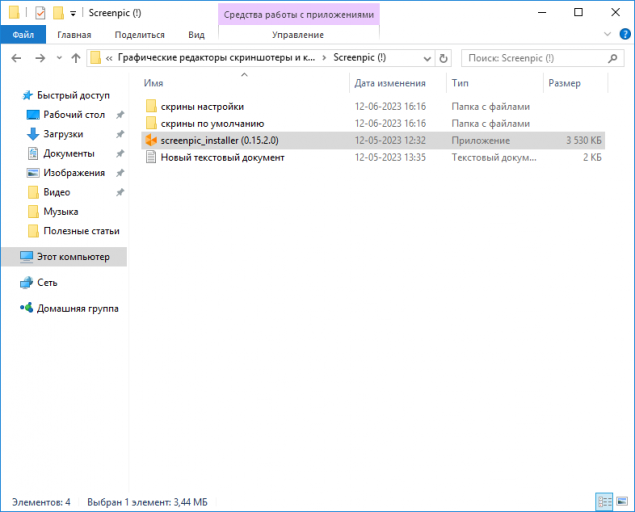This screenshot has height=512, width=635.
Task: Click the address bar folder icon
Action: pyautogui.click(x=96, y=58)
